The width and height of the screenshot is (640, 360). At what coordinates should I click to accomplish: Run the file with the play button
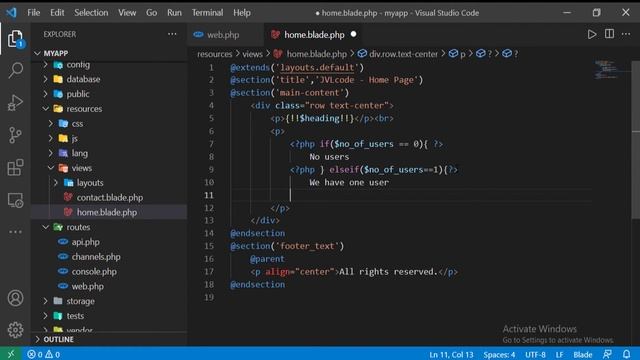pos(592,34)
